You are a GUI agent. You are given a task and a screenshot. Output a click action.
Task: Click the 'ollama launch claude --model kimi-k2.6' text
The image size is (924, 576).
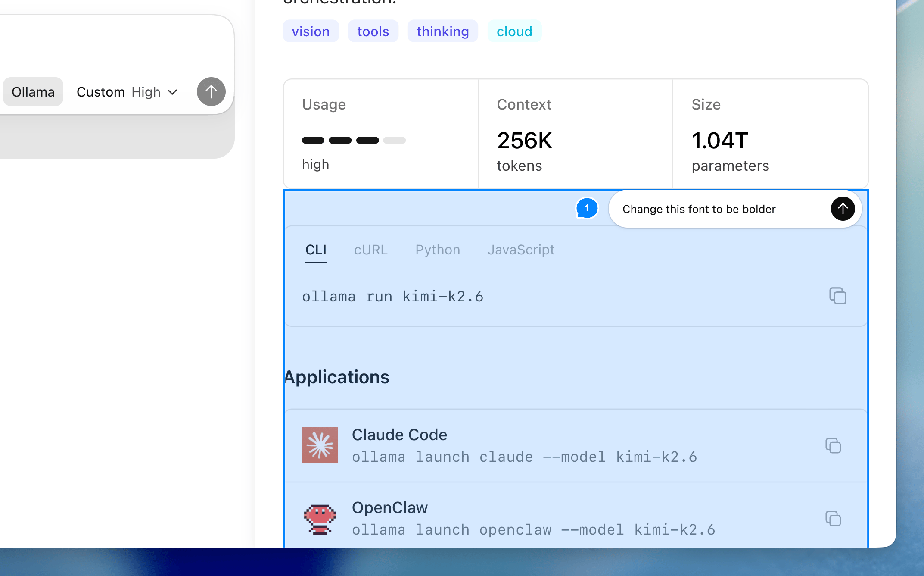524,457
